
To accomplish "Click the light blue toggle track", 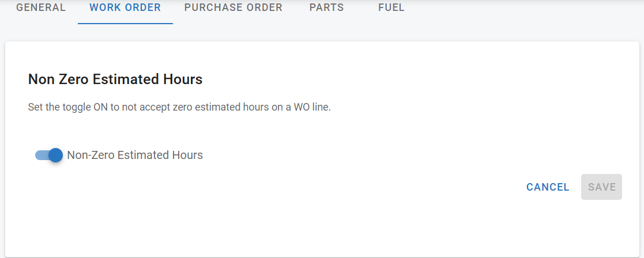I will pyautogui.click(x=40, y=155).
